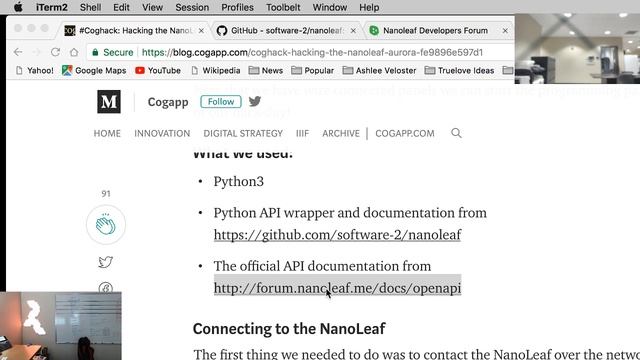Expand the Truelove Ideas bookmarks folder
640x360 pixels.
[459, 70]
